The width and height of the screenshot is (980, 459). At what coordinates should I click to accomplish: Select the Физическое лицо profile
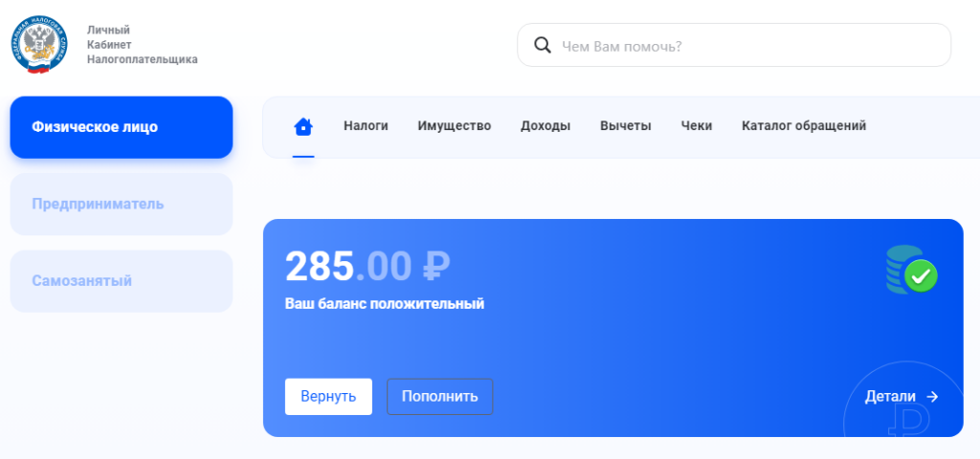(x=122, y=127)
